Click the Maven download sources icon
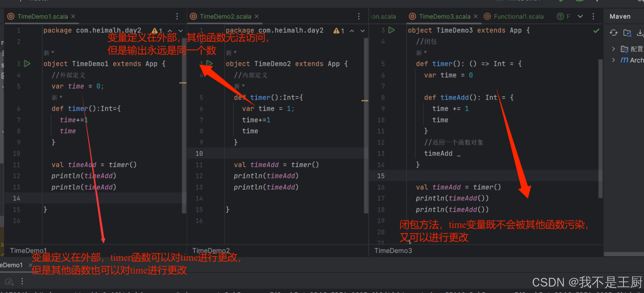Screen dimensions: 644x293 click(x=640, y=33)
